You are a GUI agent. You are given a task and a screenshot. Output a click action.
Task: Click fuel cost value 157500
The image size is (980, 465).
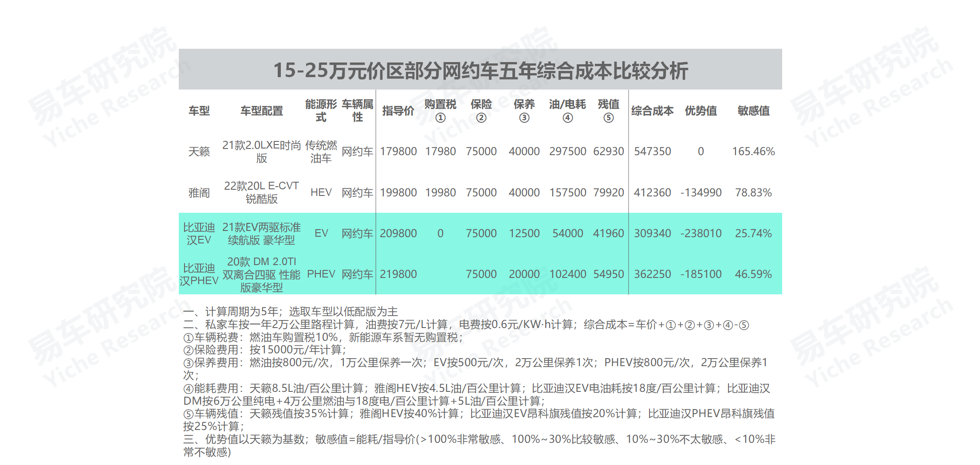[x=567, y=192]
